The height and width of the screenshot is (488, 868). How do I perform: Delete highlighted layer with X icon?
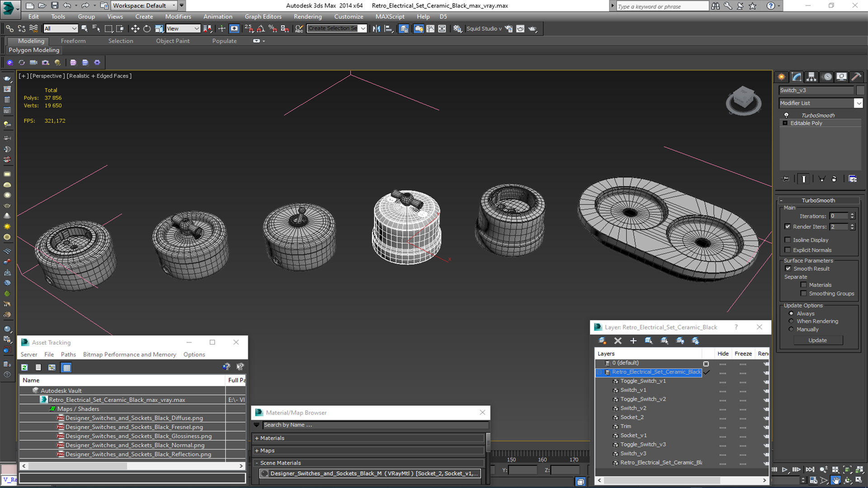click(x=618, y=341)
